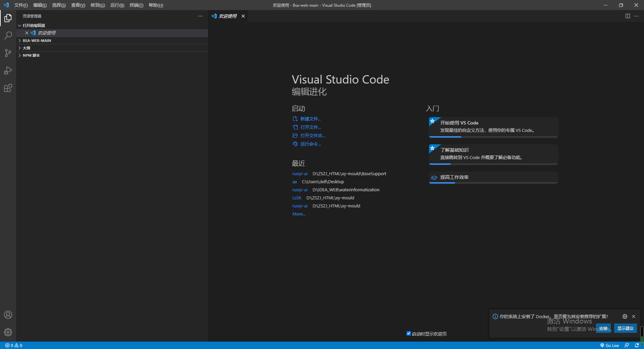Screen dimensions: 644x349
Task: Click the feedback icon in status bar
Action: (x=627, y=345)
